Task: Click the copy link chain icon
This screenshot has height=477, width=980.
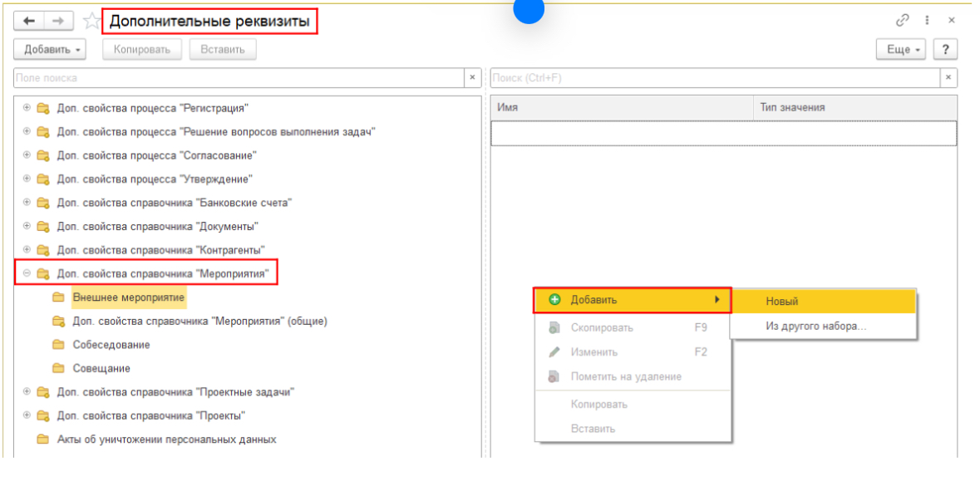Action: point(902,21)
